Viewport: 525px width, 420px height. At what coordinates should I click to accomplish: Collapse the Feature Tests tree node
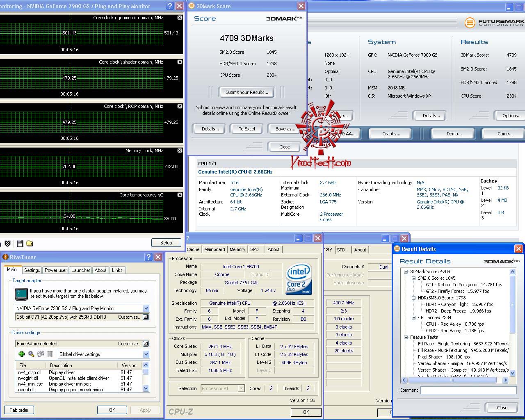pyautogui.click(x=406, y=337)
